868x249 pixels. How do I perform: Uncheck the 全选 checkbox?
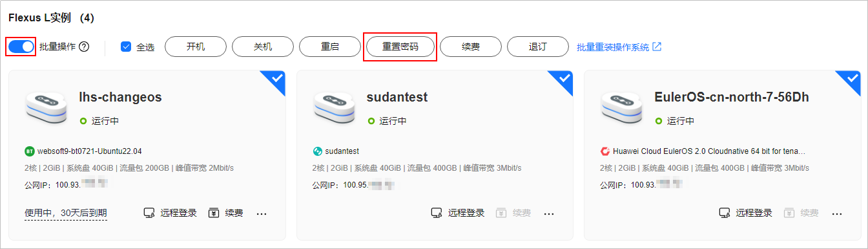point(126,47)
